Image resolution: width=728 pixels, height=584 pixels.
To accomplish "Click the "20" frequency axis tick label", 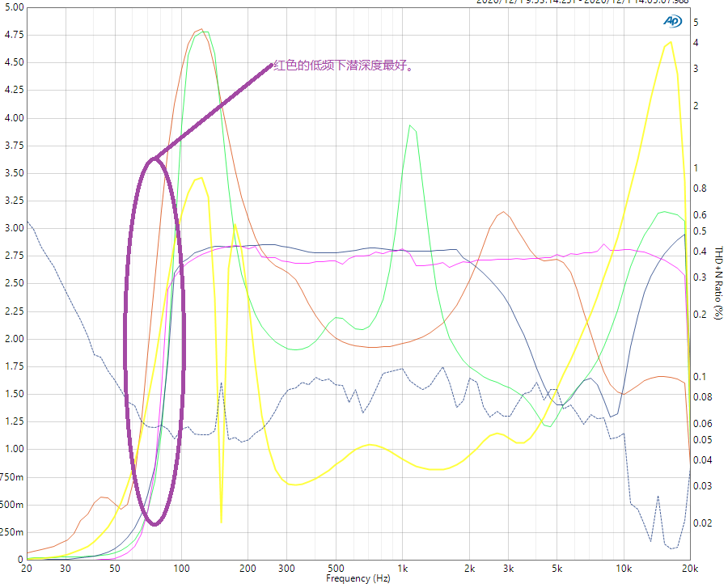I will (x=27, y=569).
